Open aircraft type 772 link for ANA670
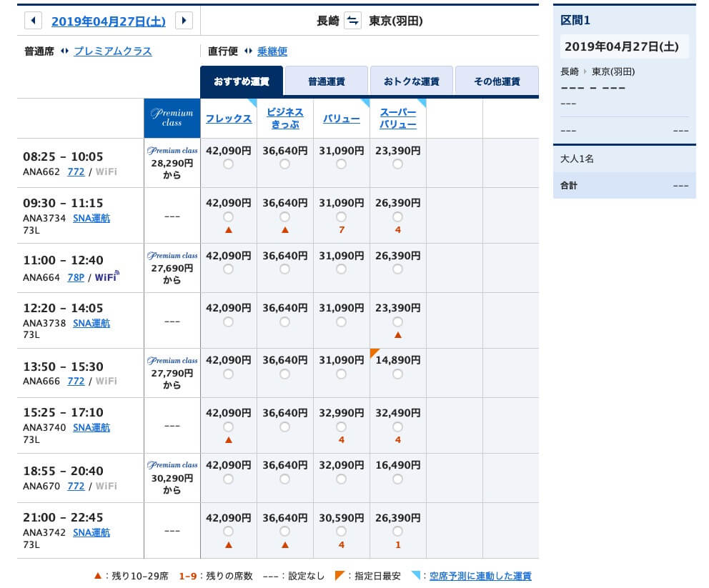The height and width of the screenshot is (588, 709). tap(76, 487)
